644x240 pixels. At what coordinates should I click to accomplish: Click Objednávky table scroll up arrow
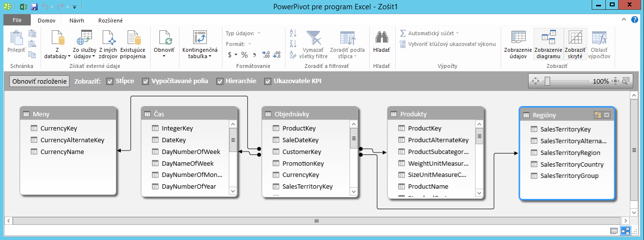coord(354,124)
